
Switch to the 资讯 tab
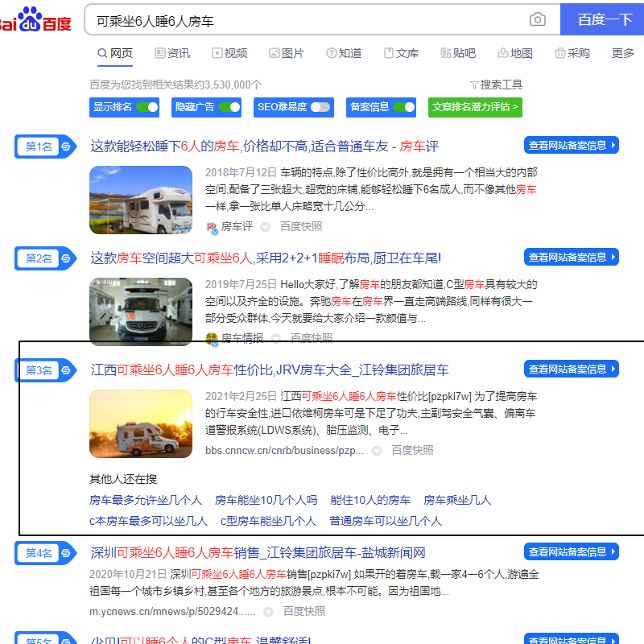[x=172, y=53]
